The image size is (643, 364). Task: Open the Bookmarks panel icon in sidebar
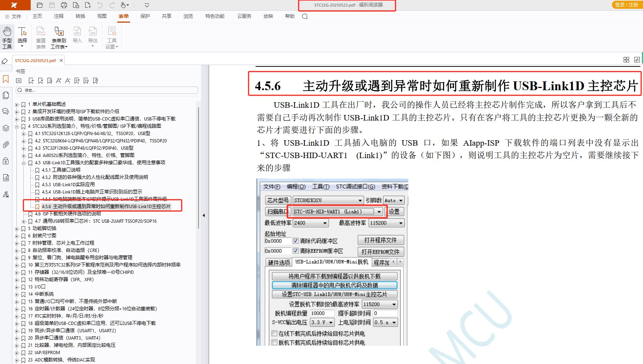[x=6, y=79]
